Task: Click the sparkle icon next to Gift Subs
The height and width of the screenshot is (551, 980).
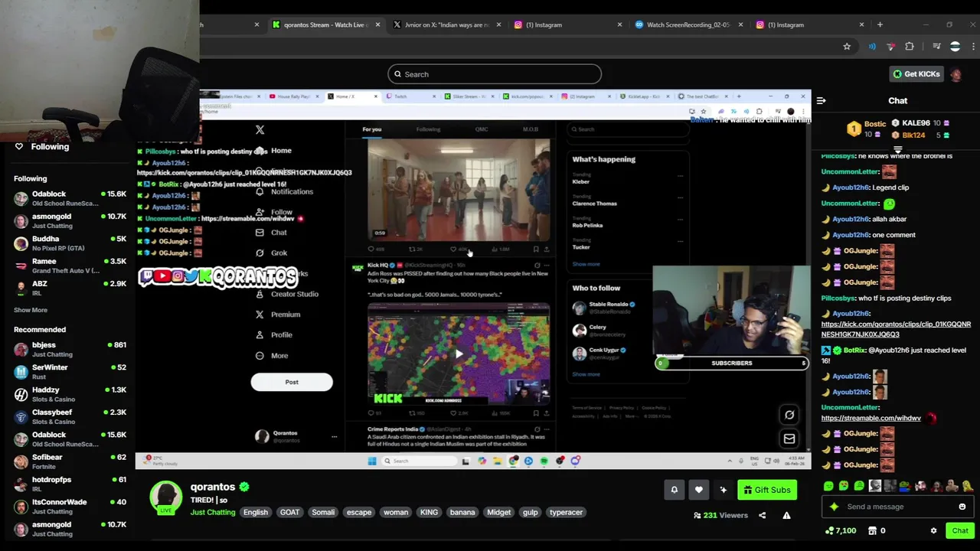Action: pyautogui.click(x=723, y=490)
